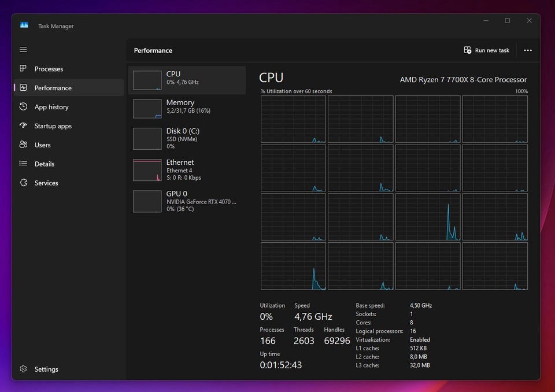The width and height of the screenshot is (555, 392).
Task: Open Task Manager Settings
Action: tap(69, 369)
